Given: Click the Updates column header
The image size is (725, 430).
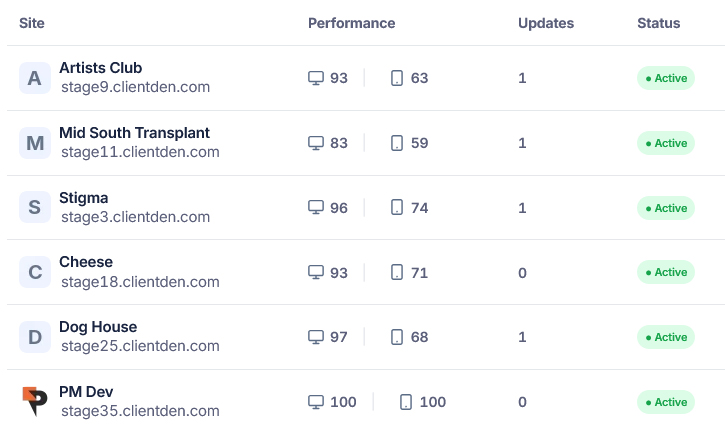Looking at the screenshot, I should pos(545,23).
